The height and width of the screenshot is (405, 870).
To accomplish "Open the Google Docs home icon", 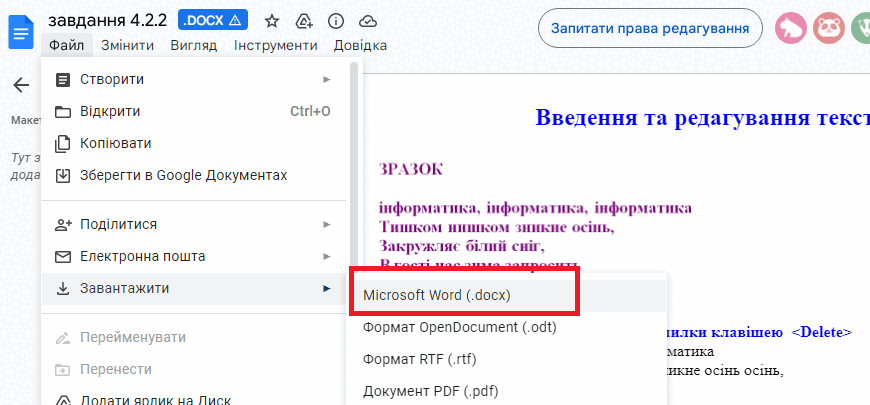I will tap(21, 32).
